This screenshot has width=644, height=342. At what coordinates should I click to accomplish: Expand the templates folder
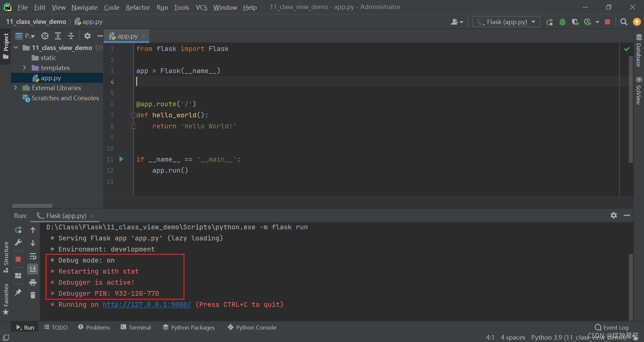pyautogui.click(x=24, y=67)
